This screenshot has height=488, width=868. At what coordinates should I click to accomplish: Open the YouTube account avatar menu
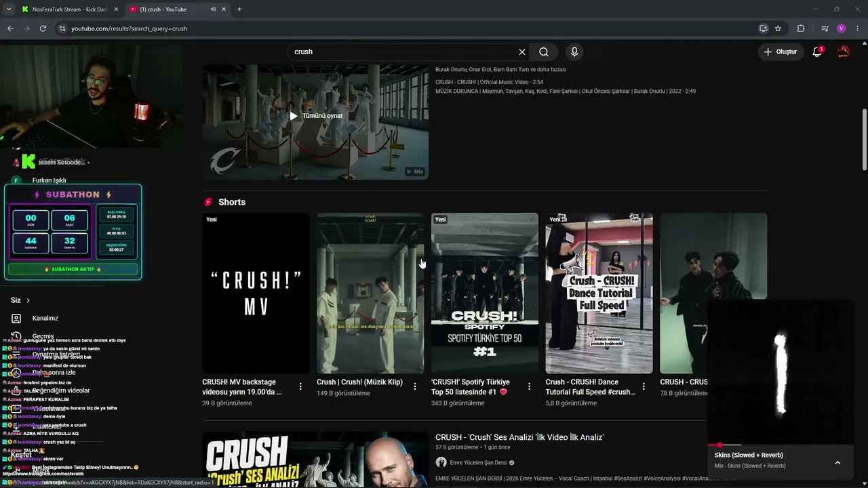844,52
